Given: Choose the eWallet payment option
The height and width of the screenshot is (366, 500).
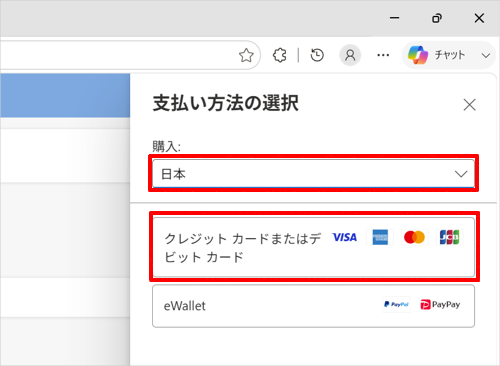Looking at the screenshot, I should pos(313,306).
